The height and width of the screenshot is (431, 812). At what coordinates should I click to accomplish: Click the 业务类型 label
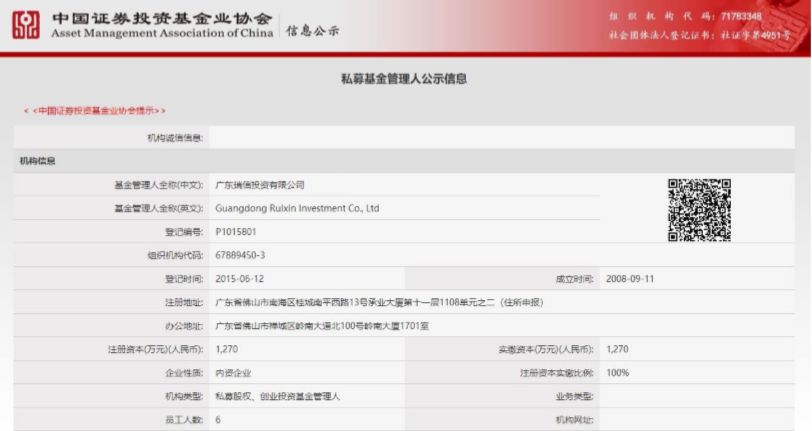[x=574, y=396]
